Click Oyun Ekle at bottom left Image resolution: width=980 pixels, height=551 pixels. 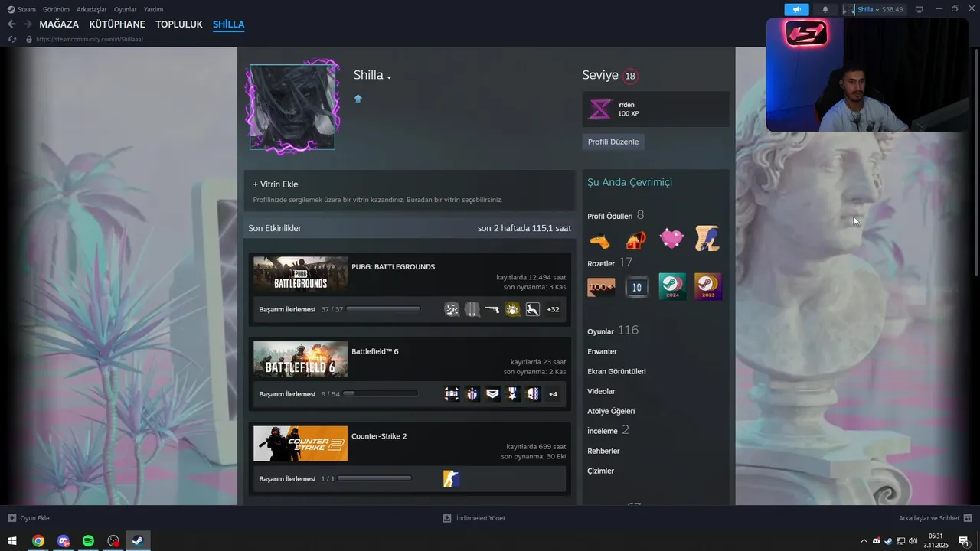tap(29, 518)
